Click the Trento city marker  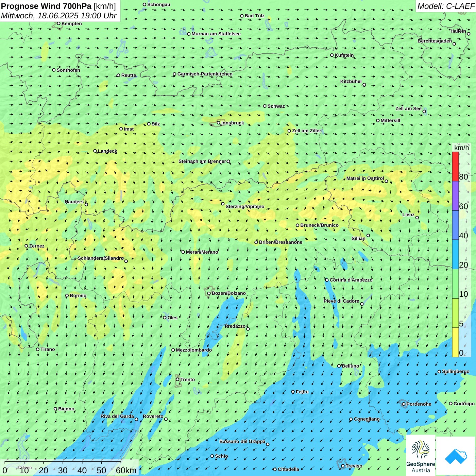click(x=177, y=379)
